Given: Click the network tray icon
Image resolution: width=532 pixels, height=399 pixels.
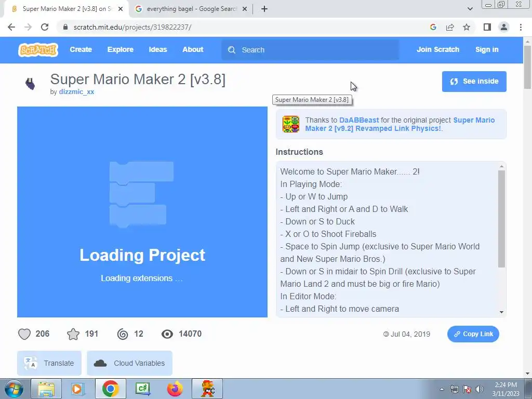Looking at the screenshot, I should (454, 389).
